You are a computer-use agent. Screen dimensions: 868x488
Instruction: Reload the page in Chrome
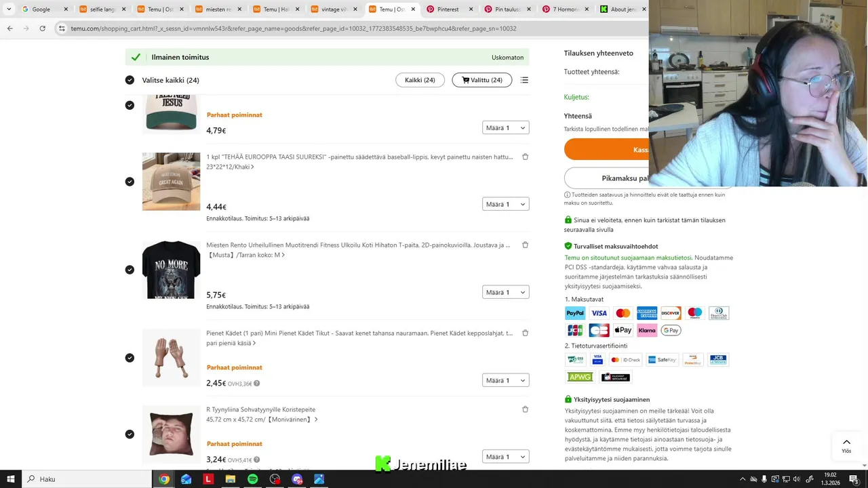tap(42, 28)
